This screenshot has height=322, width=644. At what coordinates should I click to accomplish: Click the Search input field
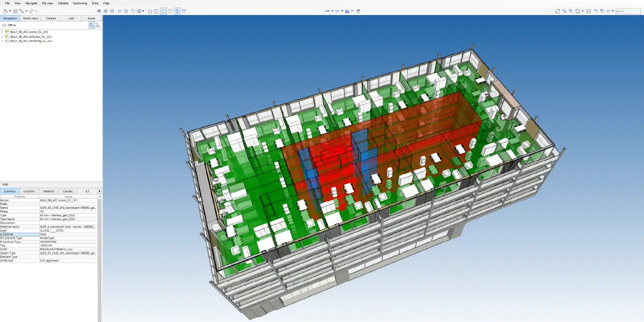[627, 11]
